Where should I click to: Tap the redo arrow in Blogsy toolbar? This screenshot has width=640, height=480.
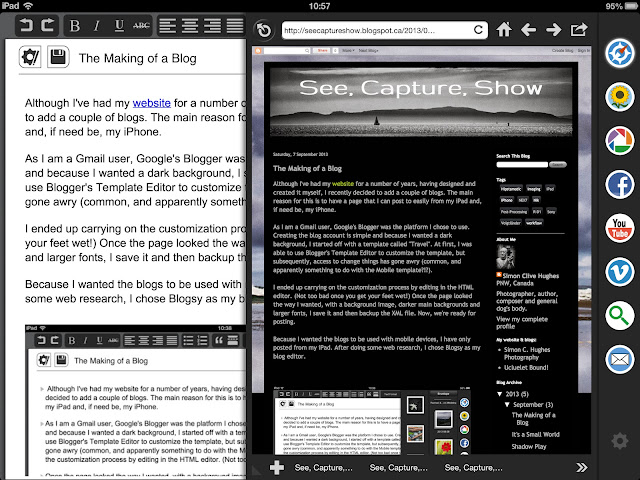(x=48, y=26)
